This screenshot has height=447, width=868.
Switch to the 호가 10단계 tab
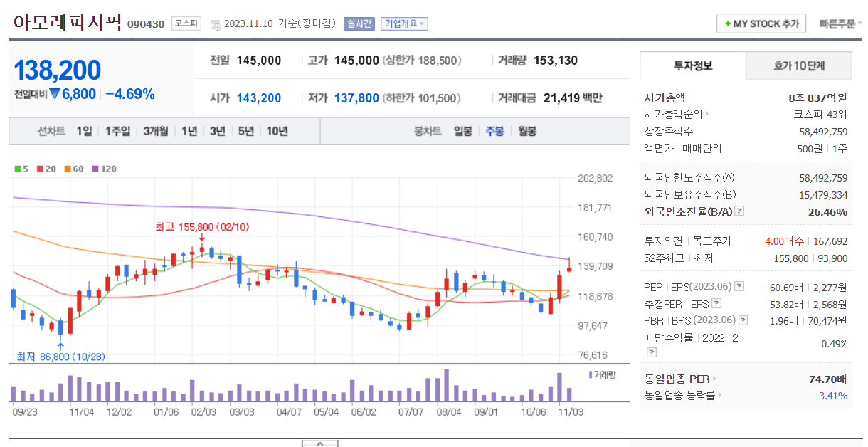click(799, 65)
